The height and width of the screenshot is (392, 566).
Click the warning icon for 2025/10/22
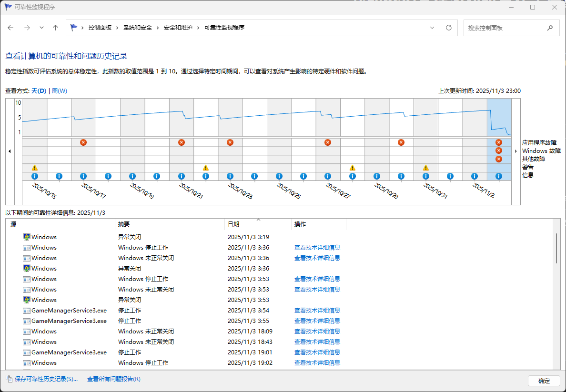pyautogui.click(x=206, y=168)
